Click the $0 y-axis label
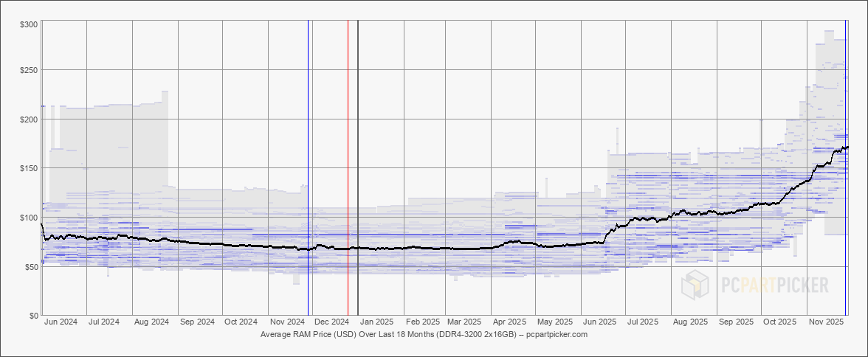868x357 pixels. pyautogui.click(x=33, y=316)
